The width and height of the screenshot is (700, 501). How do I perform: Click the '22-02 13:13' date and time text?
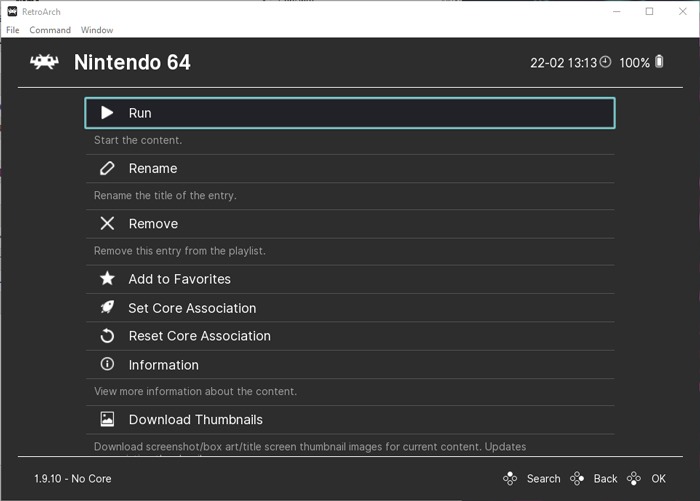(563, 63)
